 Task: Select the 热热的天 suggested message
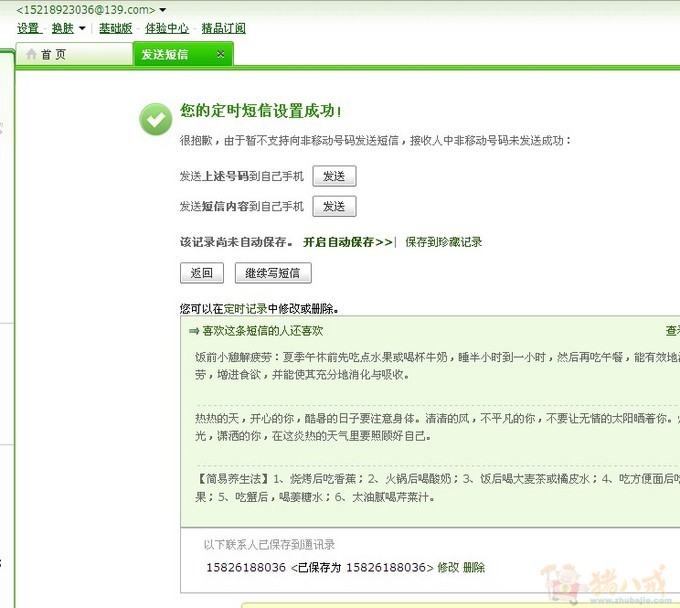pyautogui.click(x=437, y=427)
